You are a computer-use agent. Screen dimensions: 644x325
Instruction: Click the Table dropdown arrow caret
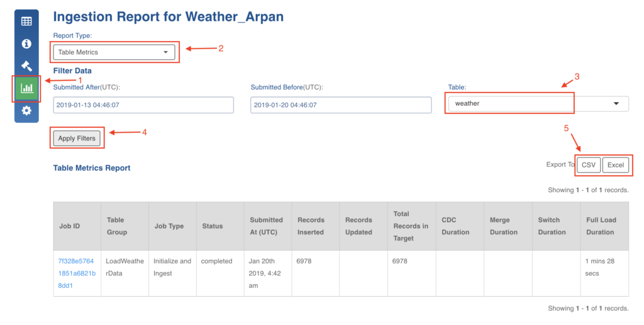(616, 103)
